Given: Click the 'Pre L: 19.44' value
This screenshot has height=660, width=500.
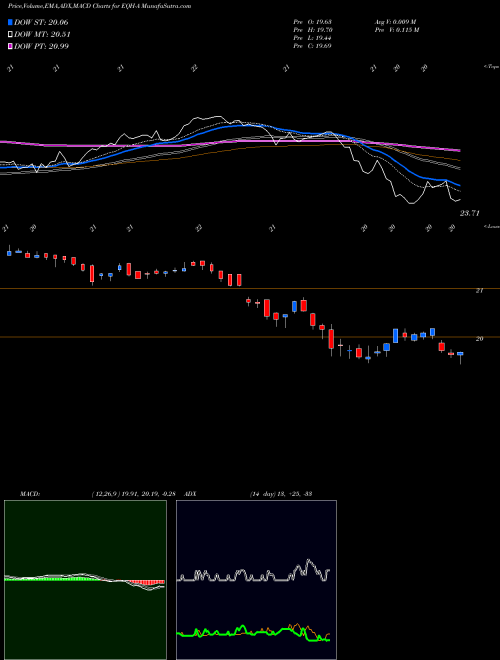Looking at the screenshot, I should tap(313, 38).
